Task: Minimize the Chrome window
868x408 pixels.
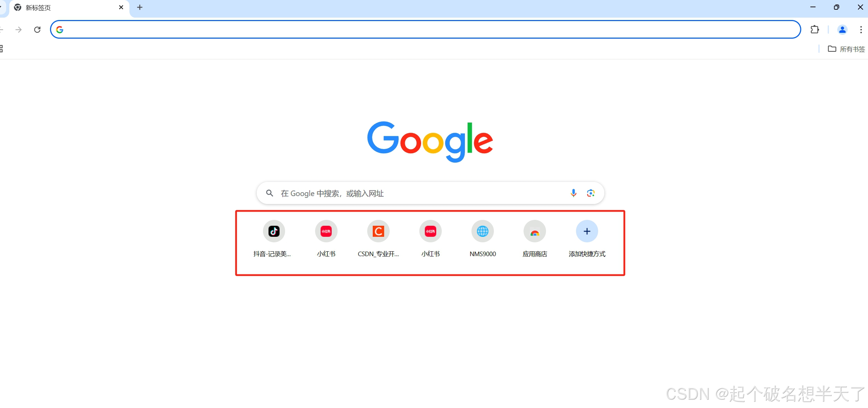Action: (x=813, y=7)
